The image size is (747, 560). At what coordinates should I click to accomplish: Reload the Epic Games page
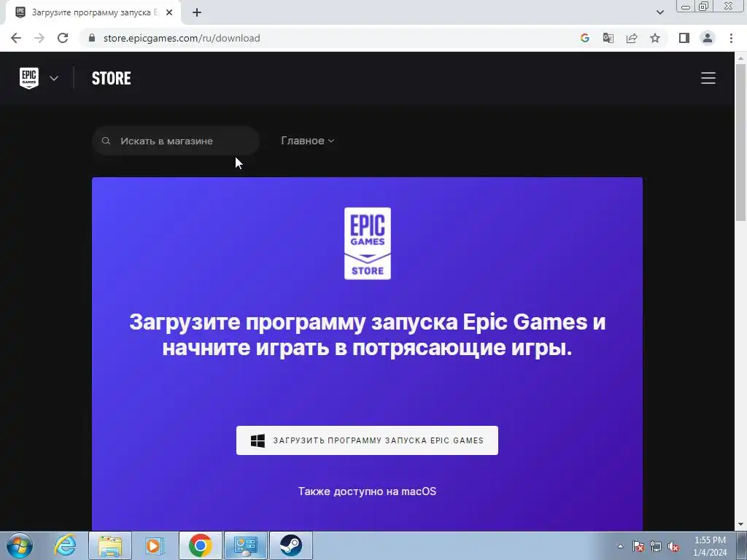click(x=63, y=38)
